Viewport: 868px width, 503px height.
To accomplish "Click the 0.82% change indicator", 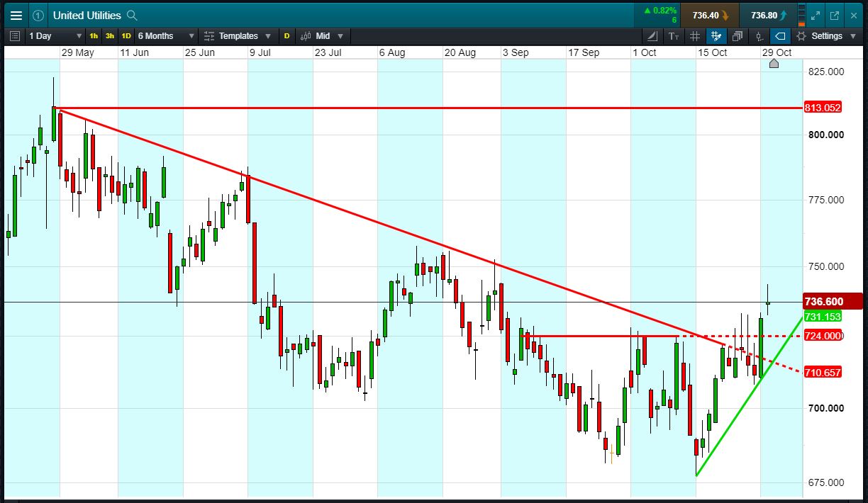I will pyautogui.click(x=660, y=11).
